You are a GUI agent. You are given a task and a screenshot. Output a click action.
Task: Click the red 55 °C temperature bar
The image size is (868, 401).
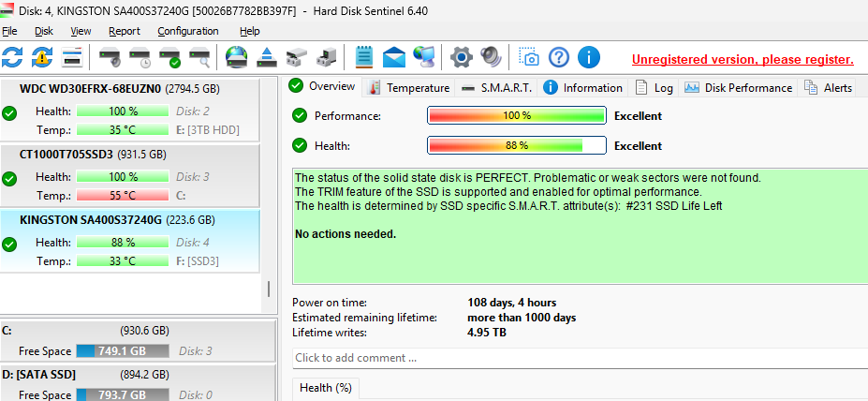point(123,196)
